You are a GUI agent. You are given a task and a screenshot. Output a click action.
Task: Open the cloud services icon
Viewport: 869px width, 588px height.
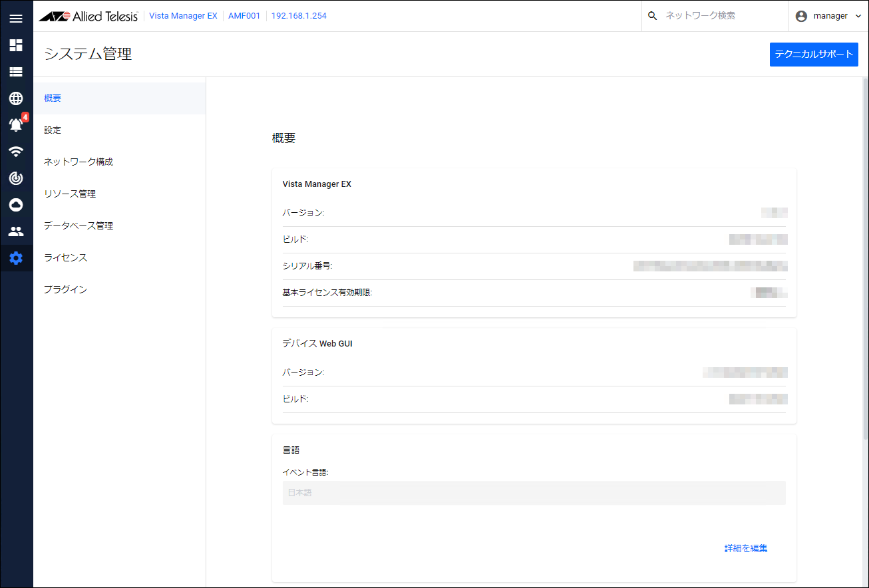click(x=16, y=205)
